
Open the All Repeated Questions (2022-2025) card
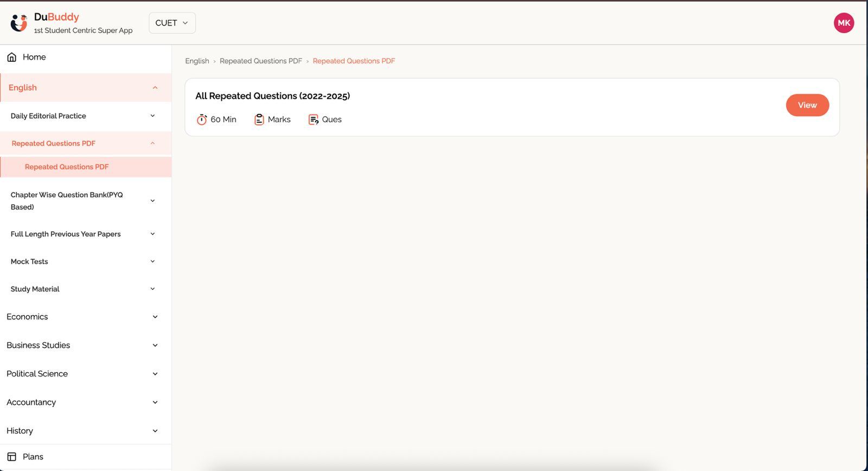(x=807, y=105)
